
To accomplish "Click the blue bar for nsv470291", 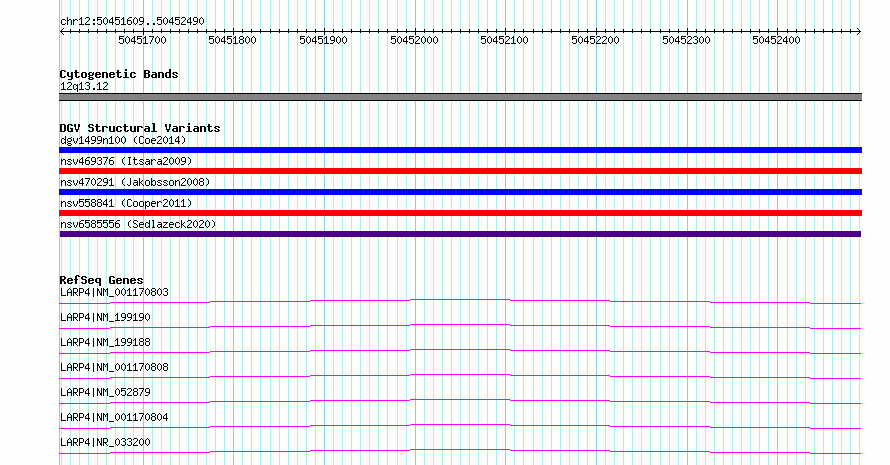I will [x=460, y=192].
